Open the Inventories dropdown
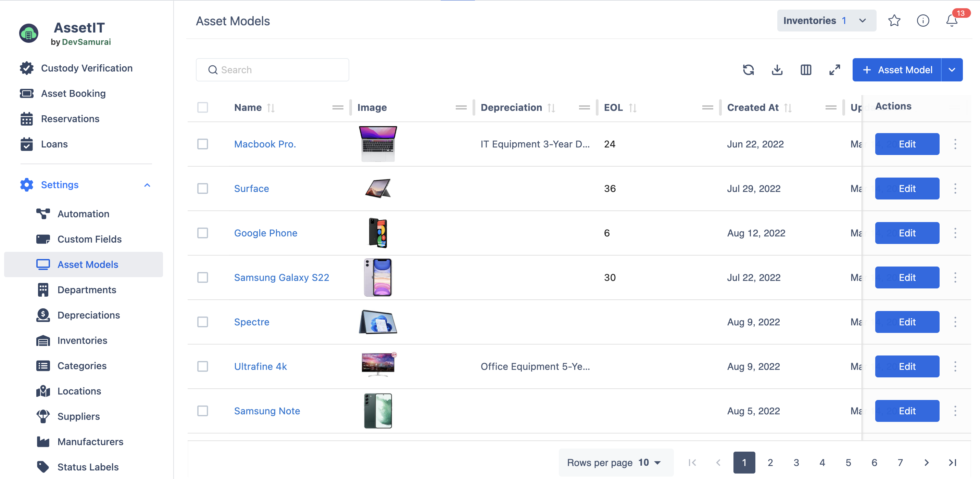This screenshot has height=479, width=980. pyautogui.click(x=826, y=21)
